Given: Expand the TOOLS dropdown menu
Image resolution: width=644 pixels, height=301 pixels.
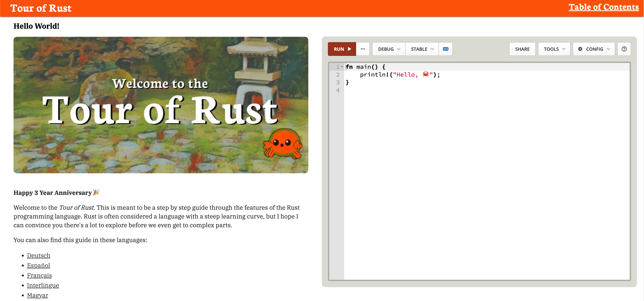Looking at the screenshot, I should [554, 49].
